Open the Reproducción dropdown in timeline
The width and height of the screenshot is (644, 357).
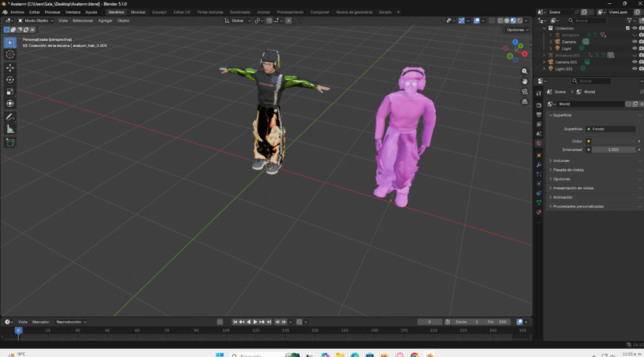click(x=71, y=322)
